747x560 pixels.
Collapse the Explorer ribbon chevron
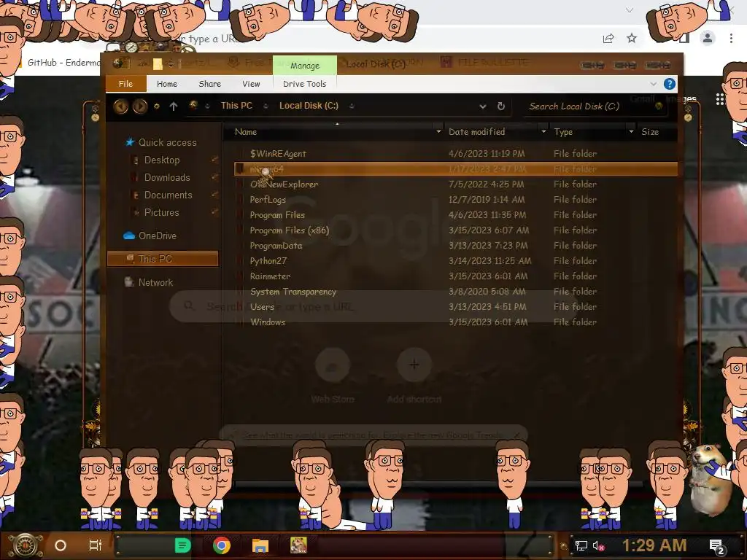click(x=653, y=84)
